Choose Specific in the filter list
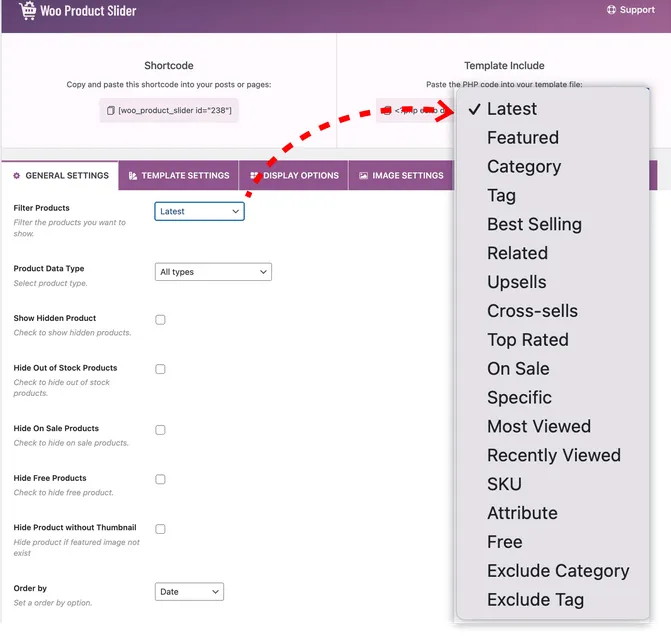This screenshot has width=671, height=636. pyautogui.click(x=553, y=398)
